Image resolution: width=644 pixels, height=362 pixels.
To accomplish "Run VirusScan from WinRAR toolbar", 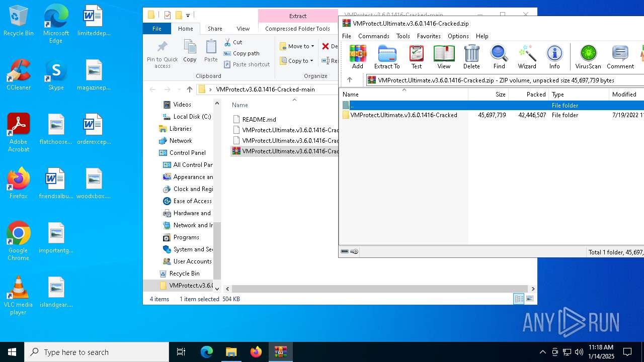I will point(588,57).
